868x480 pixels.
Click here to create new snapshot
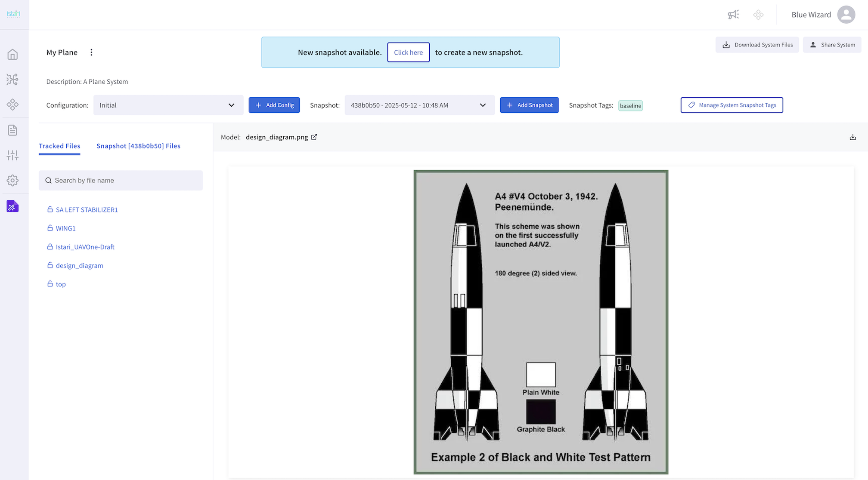(408, 52)
